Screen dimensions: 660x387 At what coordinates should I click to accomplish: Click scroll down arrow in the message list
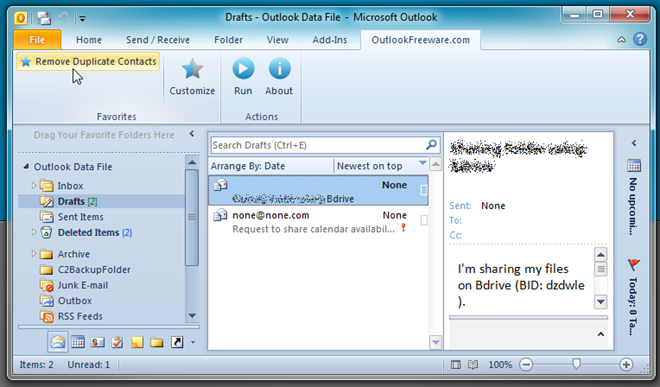tap(436, 342)
